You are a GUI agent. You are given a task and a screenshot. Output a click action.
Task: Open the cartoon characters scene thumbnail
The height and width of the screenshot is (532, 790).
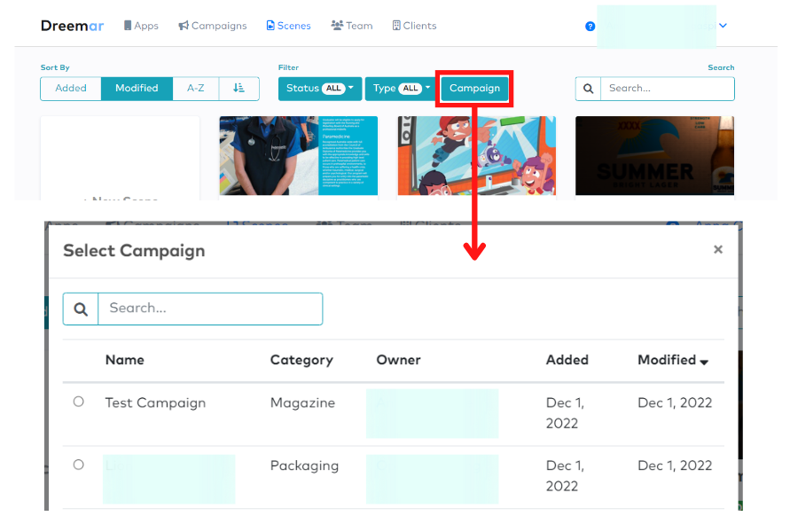click(477, 156)
